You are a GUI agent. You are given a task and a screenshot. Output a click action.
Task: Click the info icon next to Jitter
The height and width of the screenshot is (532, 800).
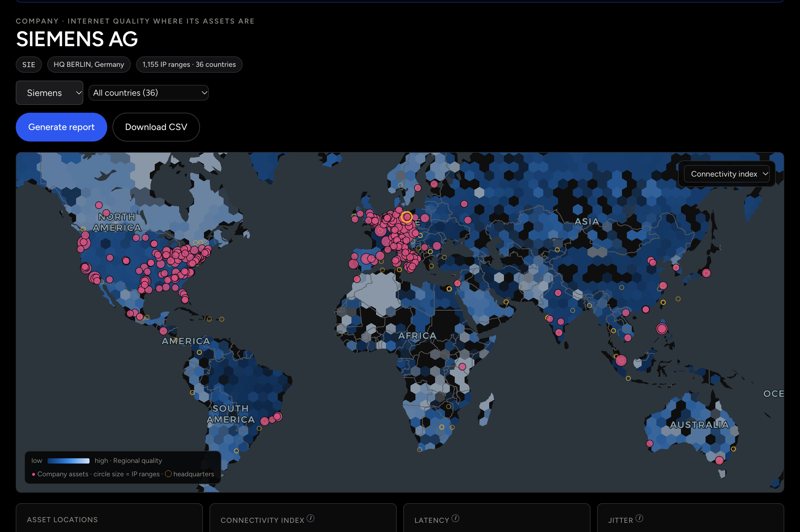639,518
